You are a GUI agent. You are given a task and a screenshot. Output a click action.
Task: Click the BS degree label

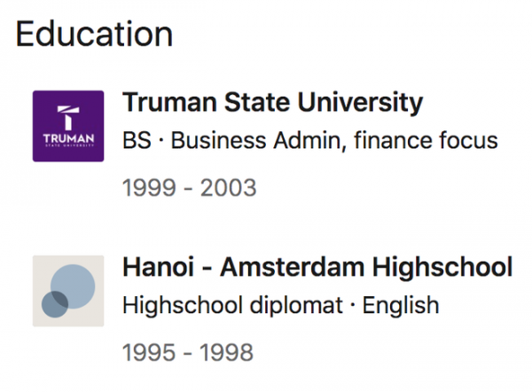(x=137, y=140)
